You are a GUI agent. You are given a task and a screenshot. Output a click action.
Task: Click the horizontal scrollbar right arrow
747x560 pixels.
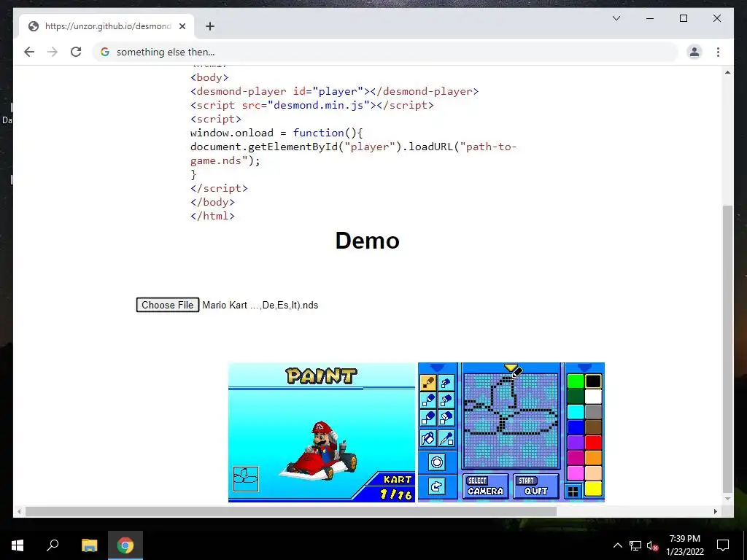point(715,511)
